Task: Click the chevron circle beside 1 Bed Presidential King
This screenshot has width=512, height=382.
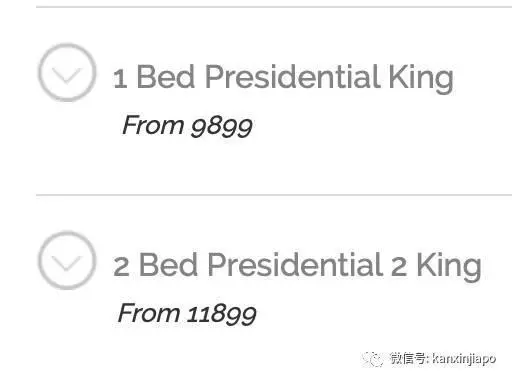Action: [x=67, y=72]
